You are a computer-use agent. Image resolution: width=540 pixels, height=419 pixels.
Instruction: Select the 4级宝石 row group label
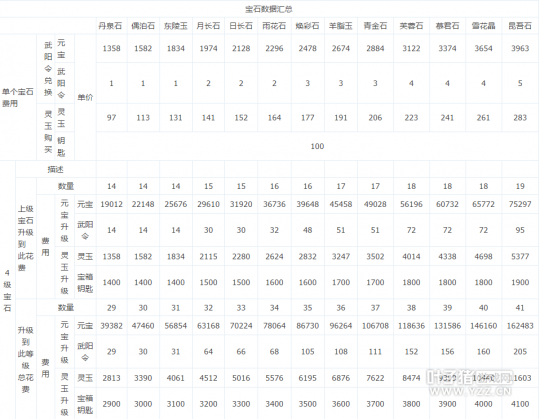(7, 290)
